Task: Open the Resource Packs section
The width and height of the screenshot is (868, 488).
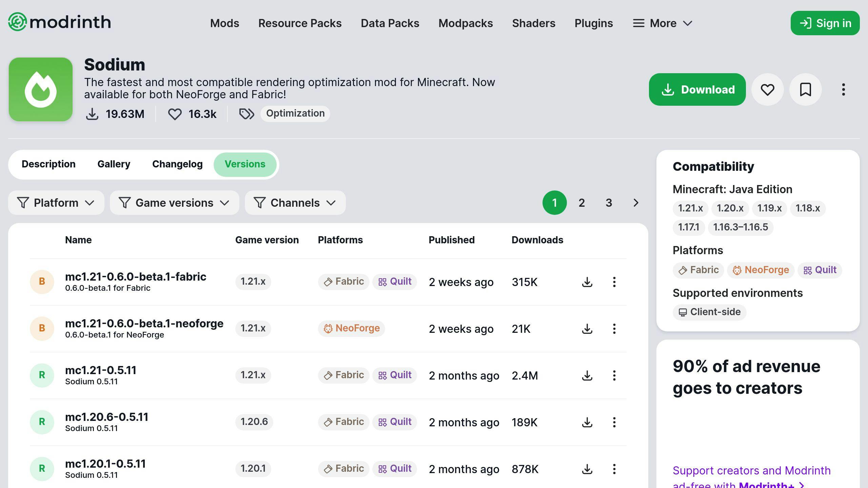Action: coord(300,23)
